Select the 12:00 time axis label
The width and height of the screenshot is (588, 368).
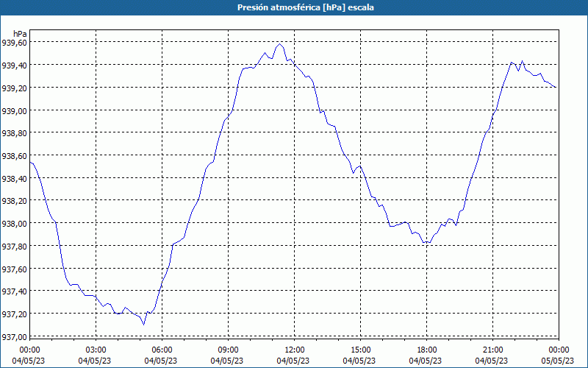(295, 350)
